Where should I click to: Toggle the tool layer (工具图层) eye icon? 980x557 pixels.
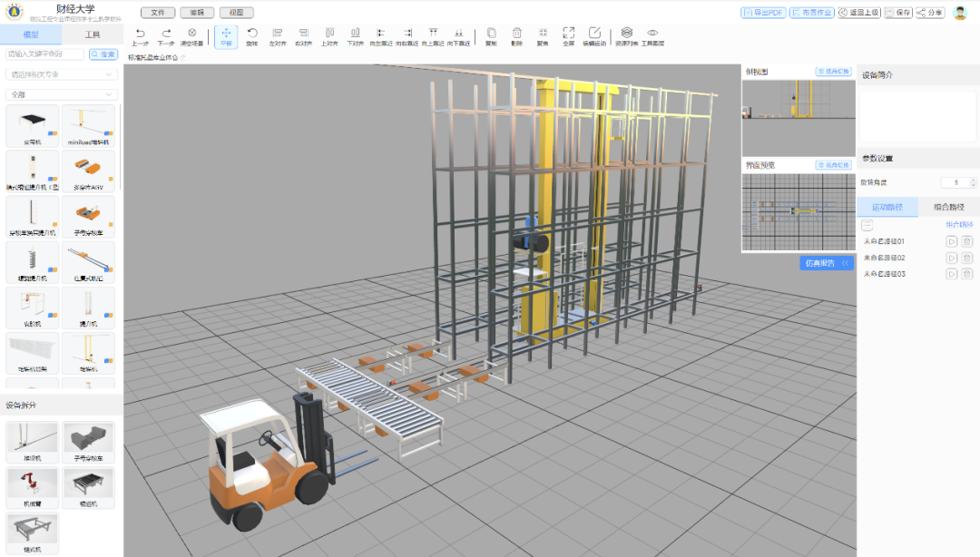652,33
